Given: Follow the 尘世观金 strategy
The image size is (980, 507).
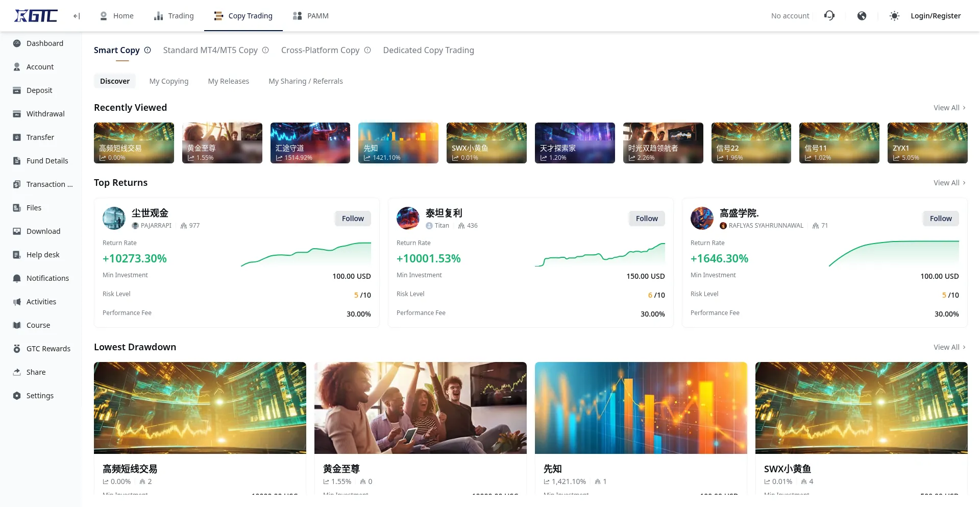Looking at the screenshot, I should (x=353, y=219).
